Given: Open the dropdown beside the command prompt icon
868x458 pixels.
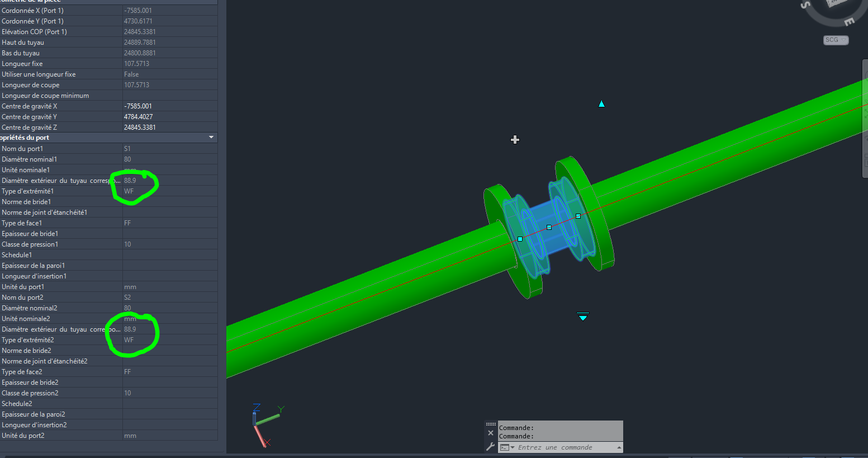Looking at the screenshot, I should 513,447.
